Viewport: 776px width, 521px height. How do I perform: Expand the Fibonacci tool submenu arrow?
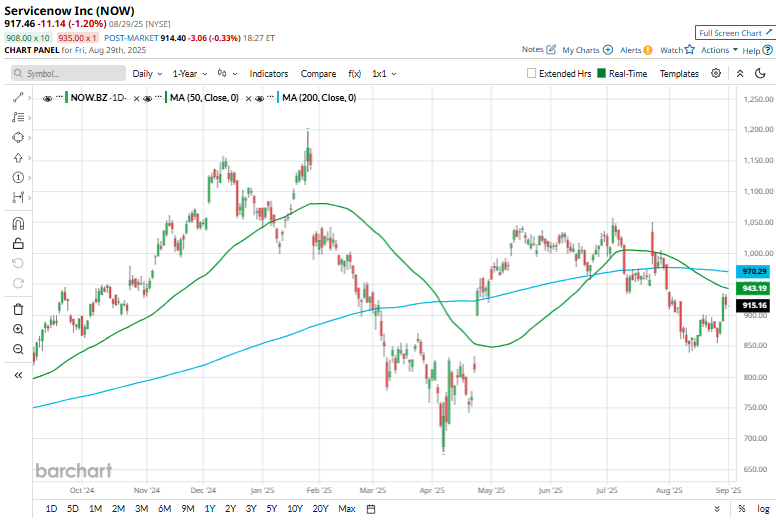pos(29,118)
